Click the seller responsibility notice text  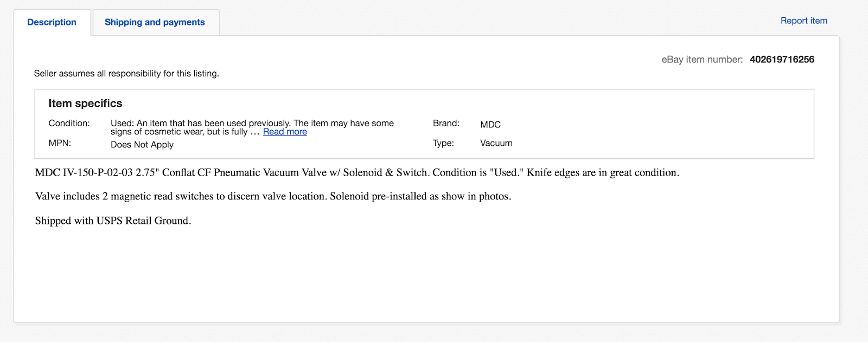tap(126, 74)
